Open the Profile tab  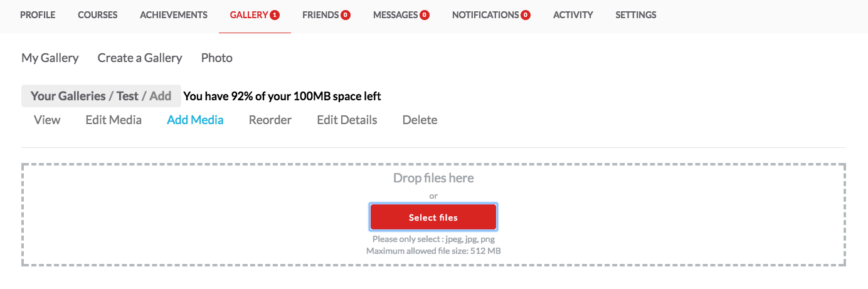tap(38, 15)
